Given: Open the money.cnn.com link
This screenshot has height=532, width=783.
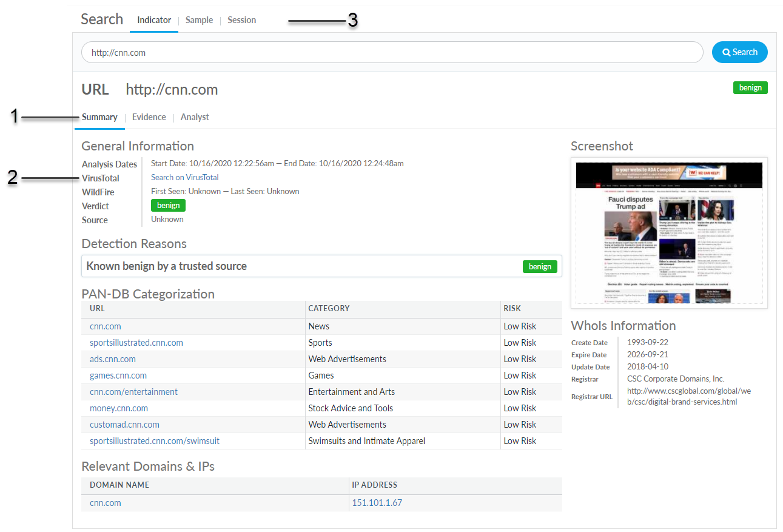Looking at the screenshot, I should pos(119,408).
